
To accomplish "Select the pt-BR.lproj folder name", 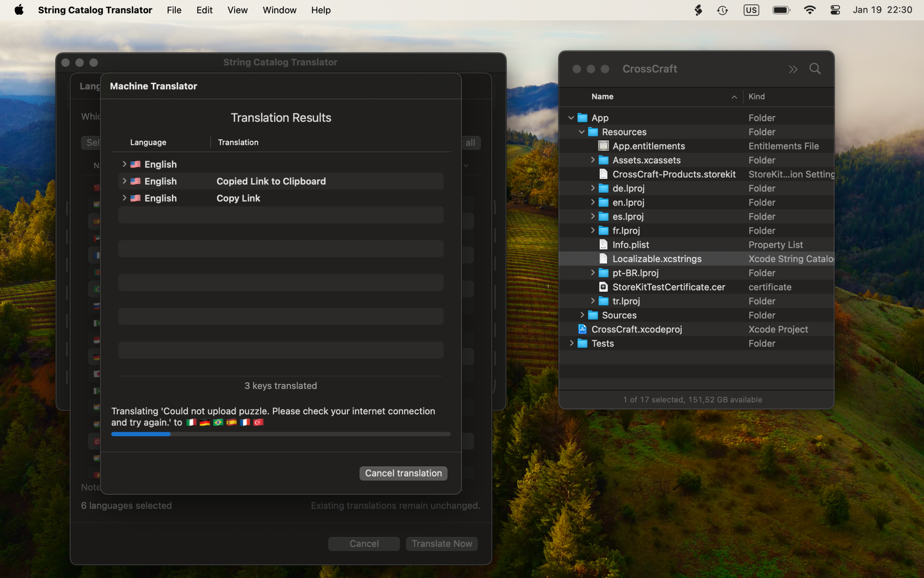I will click(635, 273).
